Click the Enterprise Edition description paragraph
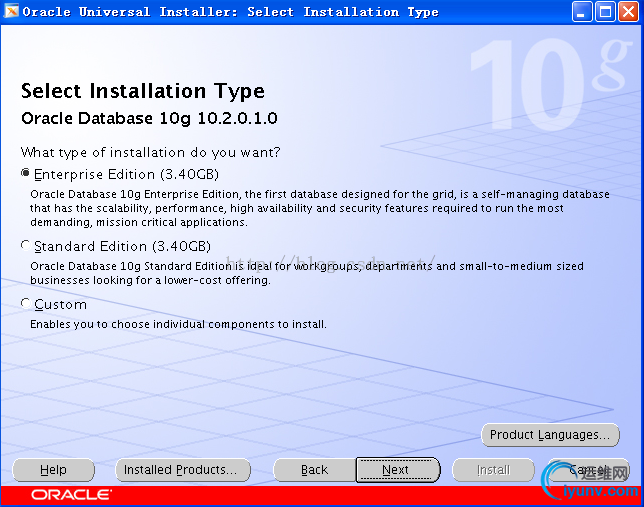Viewport: 644px width, 507px height. coord(320,208)
